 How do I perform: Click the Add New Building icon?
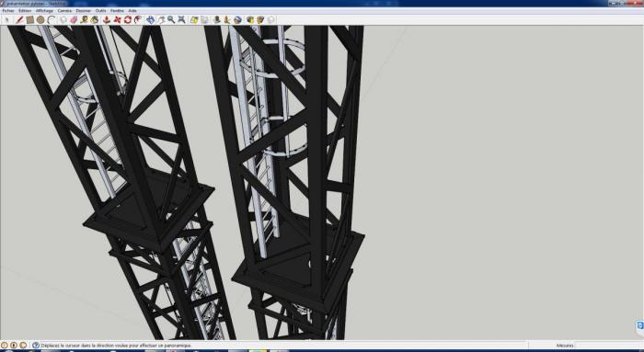216,19
